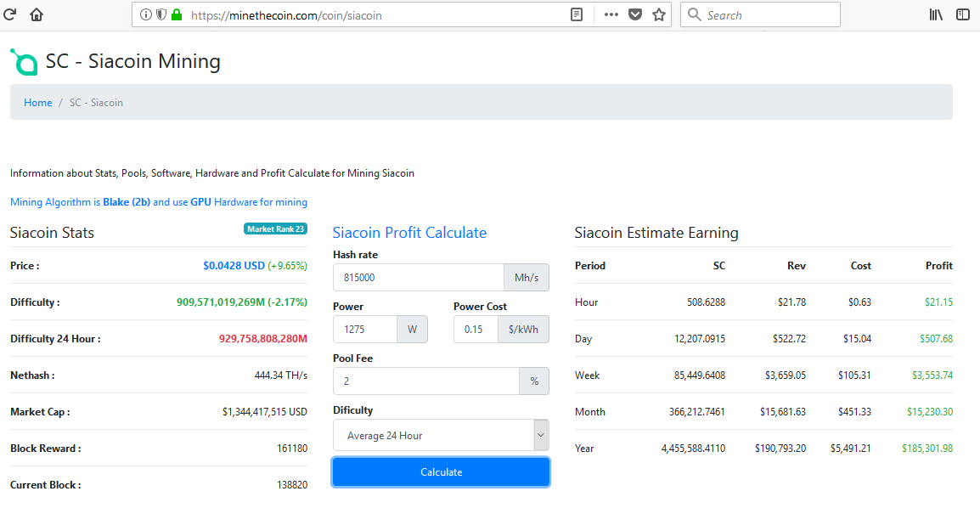This screenshot has width=980, height=508.
Task: Click the SC column header
Action: point(719,266)
